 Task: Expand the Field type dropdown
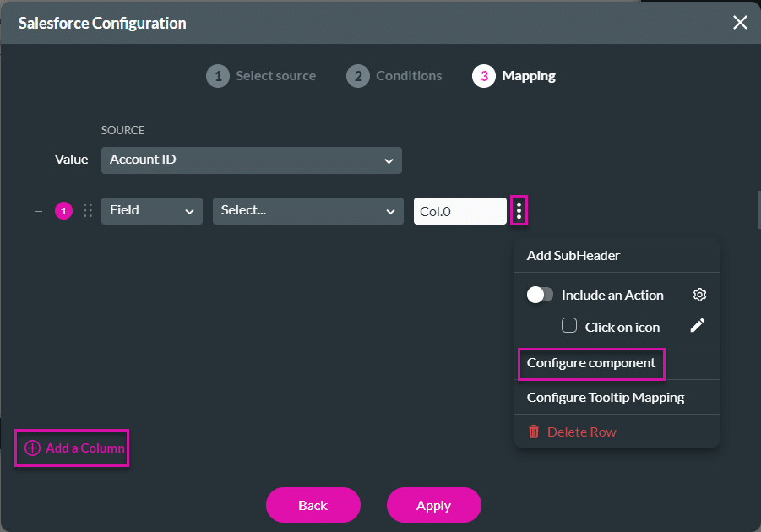(151, 211)
